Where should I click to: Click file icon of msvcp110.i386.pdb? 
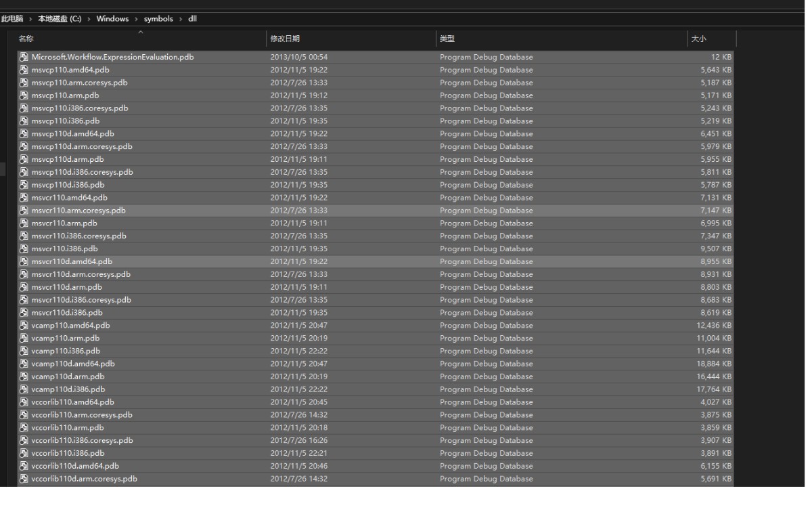pyautogui.click(x=24, y=121)
